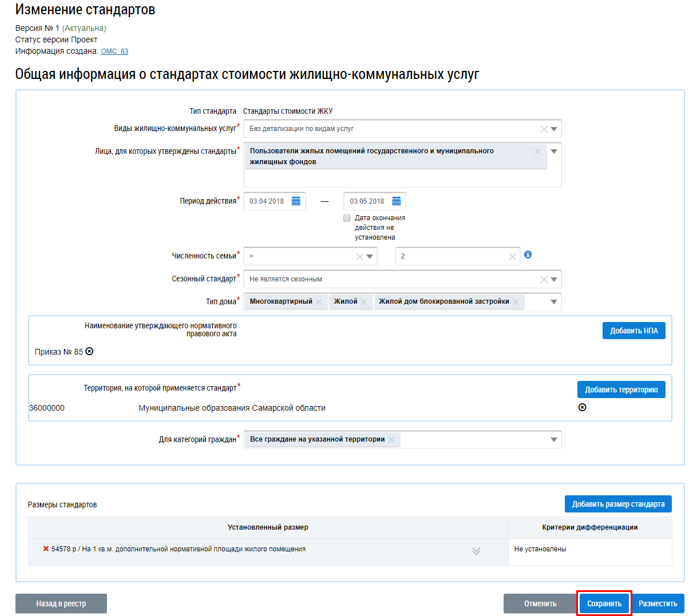Click the '54578 р./ На 1 кв.м.' size text
This screenshot has height=616, width=693.
pyautogui.click(x=179, y=549)
